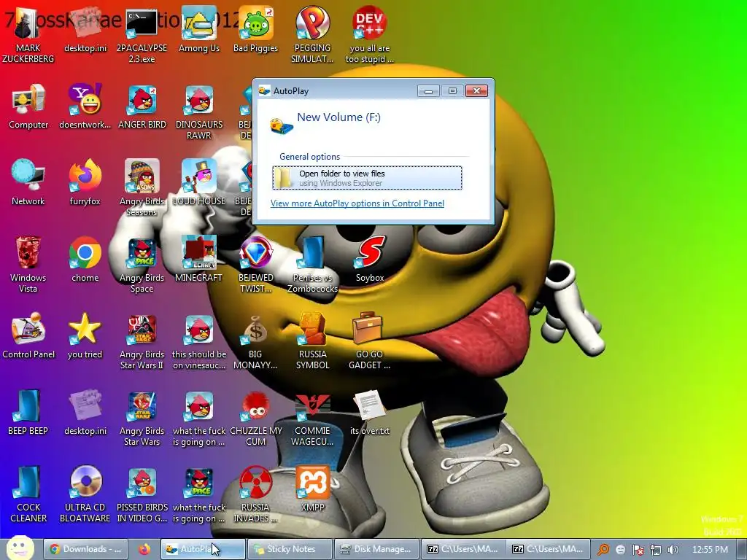Switch to Disk Manage... taskbar item
This screenshot has width=747, height=560.
click(376, 549)
